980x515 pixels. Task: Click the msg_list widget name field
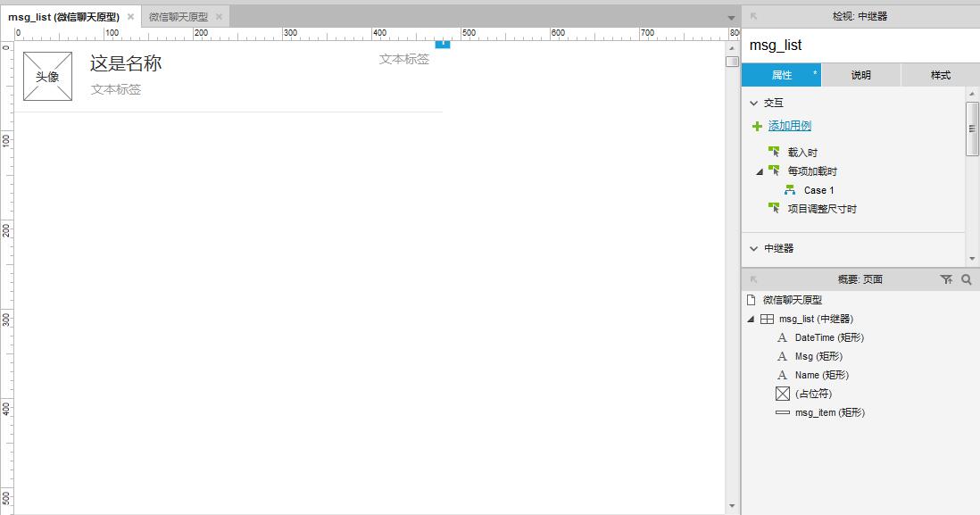tap(860, 45)
